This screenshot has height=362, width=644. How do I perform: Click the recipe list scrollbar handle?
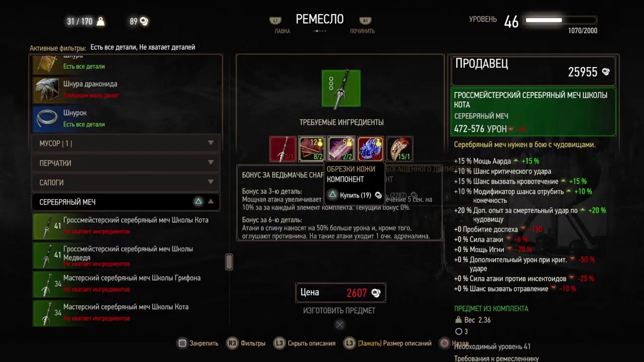click(x=229, y=261)
